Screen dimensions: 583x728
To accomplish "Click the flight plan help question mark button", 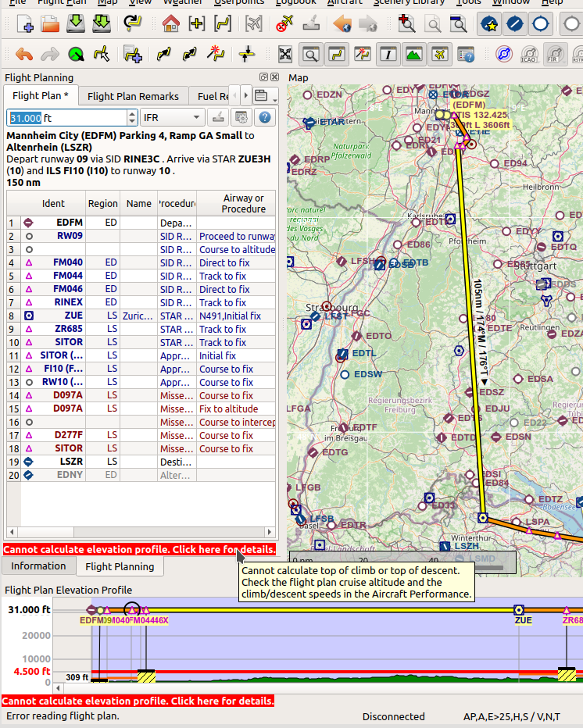I will 265,117.
